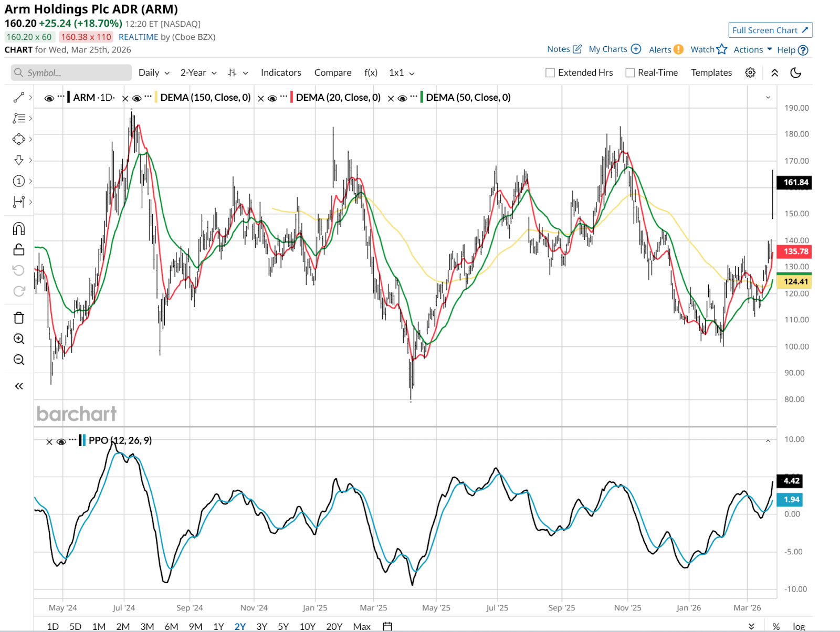Open the Templates link
Image resolution: width=840 pixels, height=632 pixels.
tap(711, 73)
